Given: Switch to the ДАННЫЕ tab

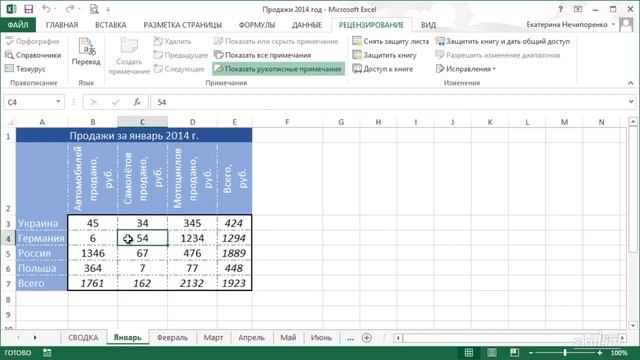Looking at the screenshot, I should pos(307,25).
